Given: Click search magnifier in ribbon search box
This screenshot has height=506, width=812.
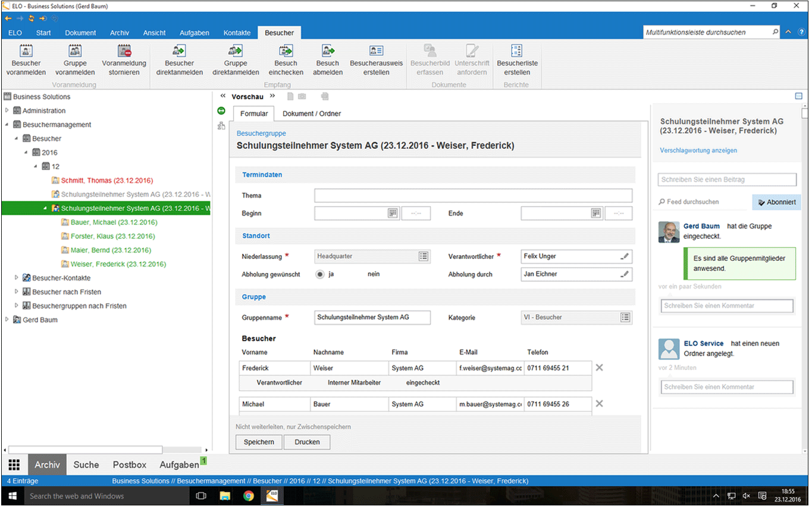Looking at the screenshot, I should [775, 32].
